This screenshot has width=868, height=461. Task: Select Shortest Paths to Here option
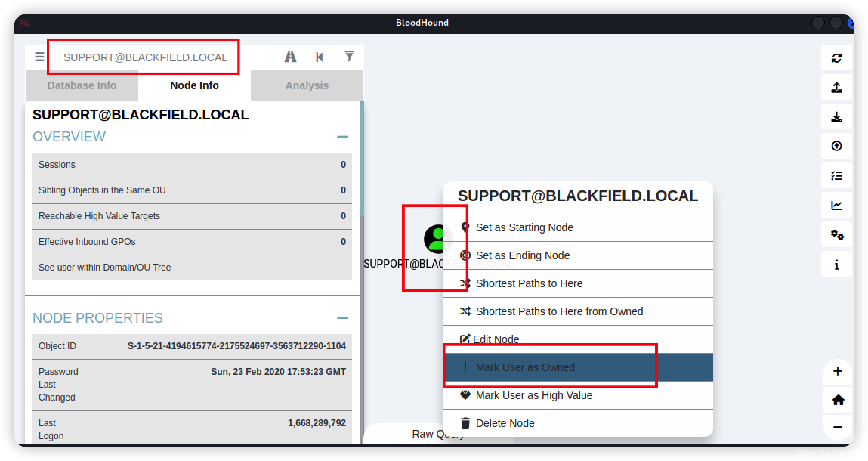coord(529,284)
